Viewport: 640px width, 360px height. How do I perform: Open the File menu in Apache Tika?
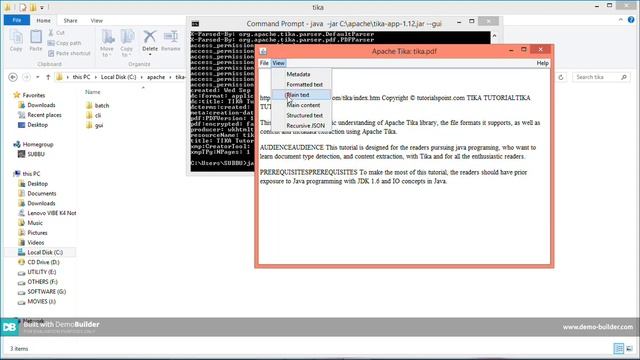click(x=264, y=63)
